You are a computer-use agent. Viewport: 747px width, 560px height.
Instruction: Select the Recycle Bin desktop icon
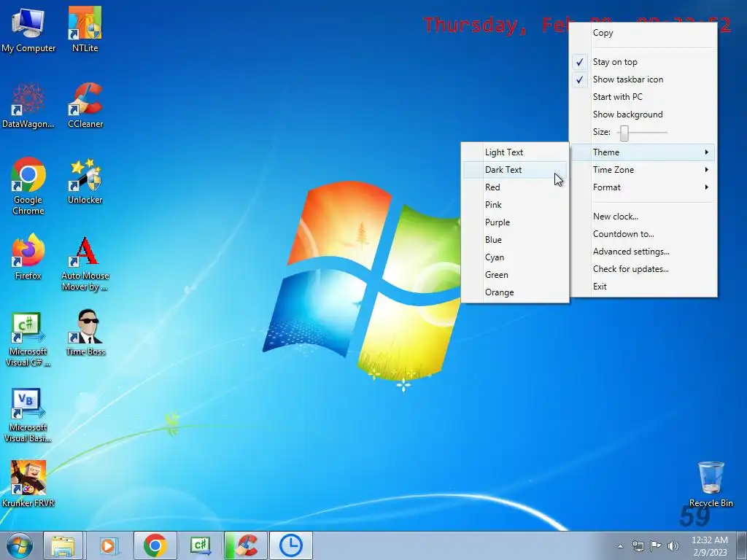click(711, 484)
